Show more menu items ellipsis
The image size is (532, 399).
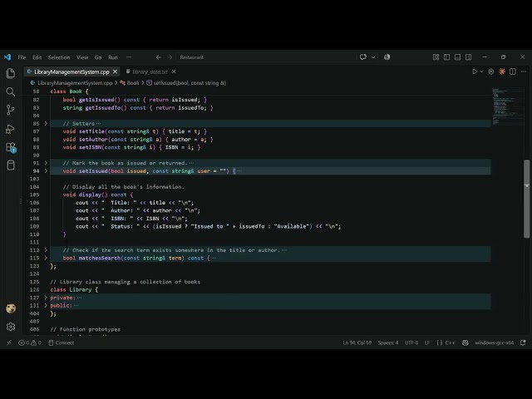[129, 57]
